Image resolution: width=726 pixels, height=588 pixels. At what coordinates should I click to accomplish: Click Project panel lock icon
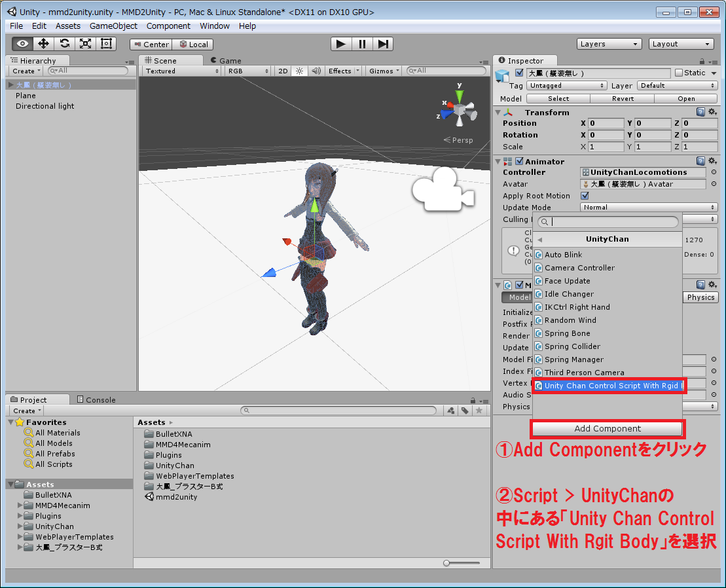click(473, 401)
